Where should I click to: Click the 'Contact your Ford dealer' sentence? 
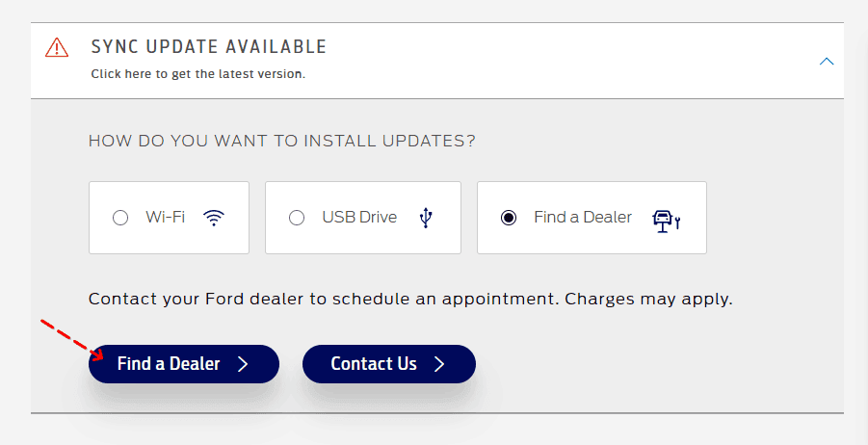410,300
